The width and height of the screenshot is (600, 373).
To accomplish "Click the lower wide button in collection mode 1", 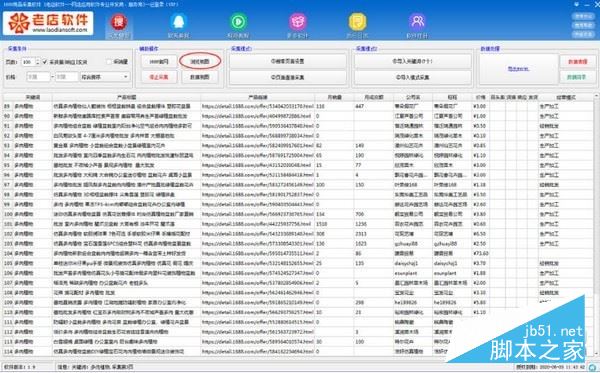I will click(287, 77).
